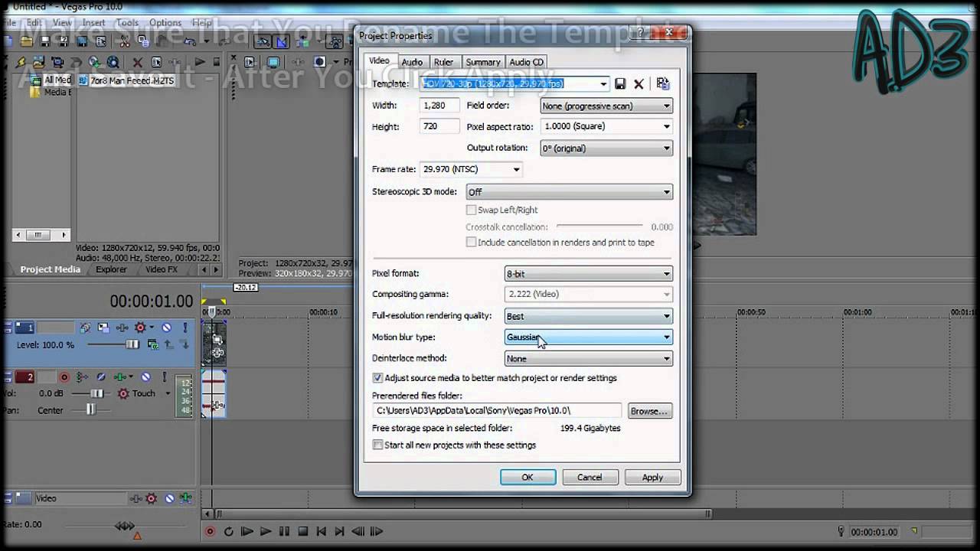Solo audio track 2

[x=165, y=377]
